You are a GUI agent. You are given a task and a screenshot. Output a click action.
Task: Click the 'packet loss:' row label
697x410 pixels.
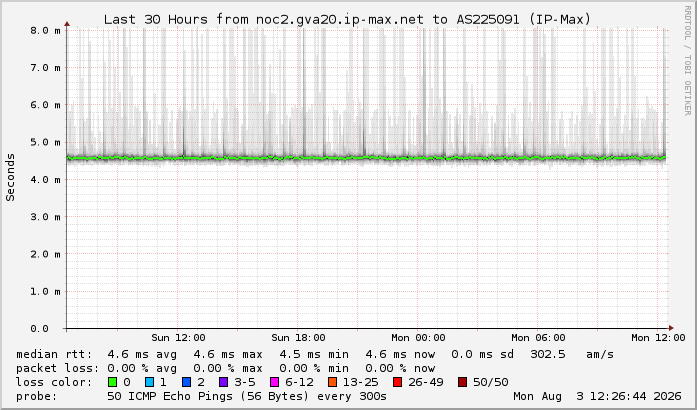[58, 368]
